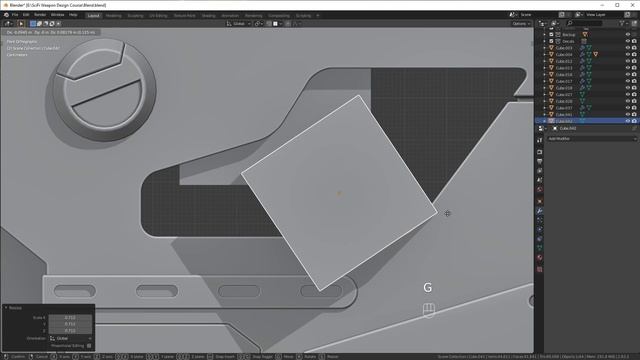Open the Object properties tab
This screenshot has width=640, height=360.
540,201
